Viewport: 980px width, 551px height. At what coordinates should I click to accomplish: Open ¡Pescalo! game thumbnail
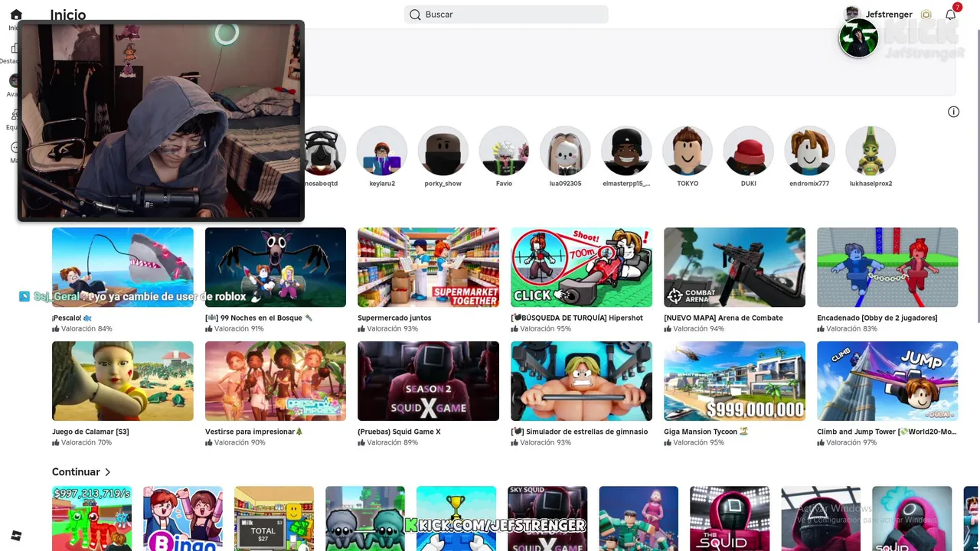pyautogui.click(x=122, y=267)
